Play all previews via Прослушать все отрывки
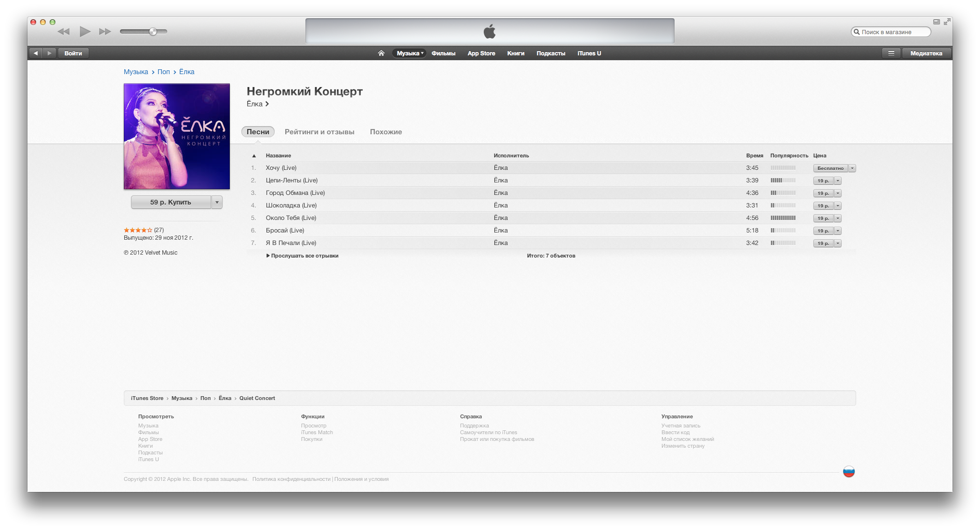980x530 pixels. 303,256
